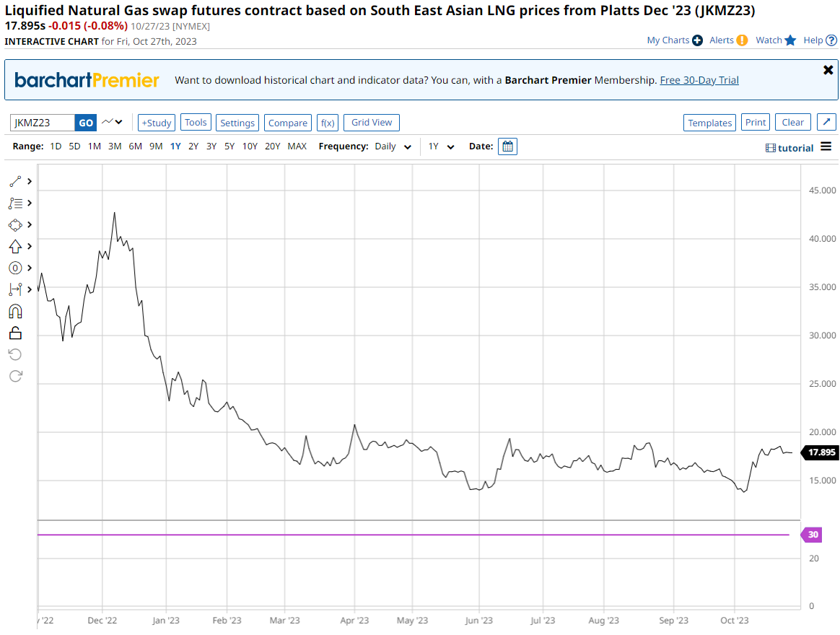This screenshot has height=635, width=840.
Task: Click the expand chart fullscreen icon
Action: pyautogui.click(x=826, y=122)
